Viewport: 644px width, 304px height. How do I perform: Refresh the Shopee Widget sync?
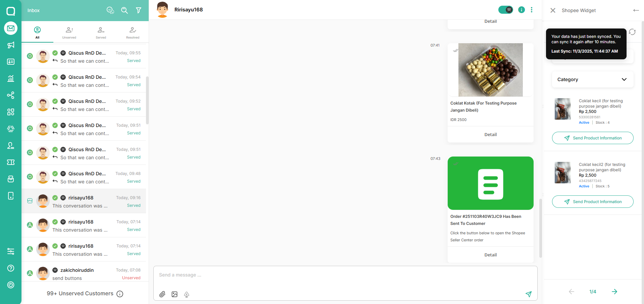point(632,32)
